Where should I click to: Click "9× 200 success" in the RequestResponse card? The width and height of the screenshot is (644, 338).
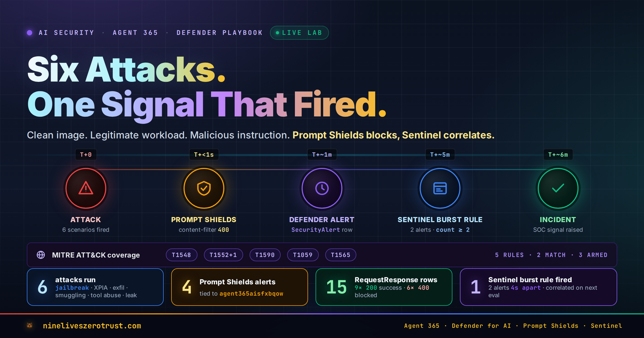point(378,288)
